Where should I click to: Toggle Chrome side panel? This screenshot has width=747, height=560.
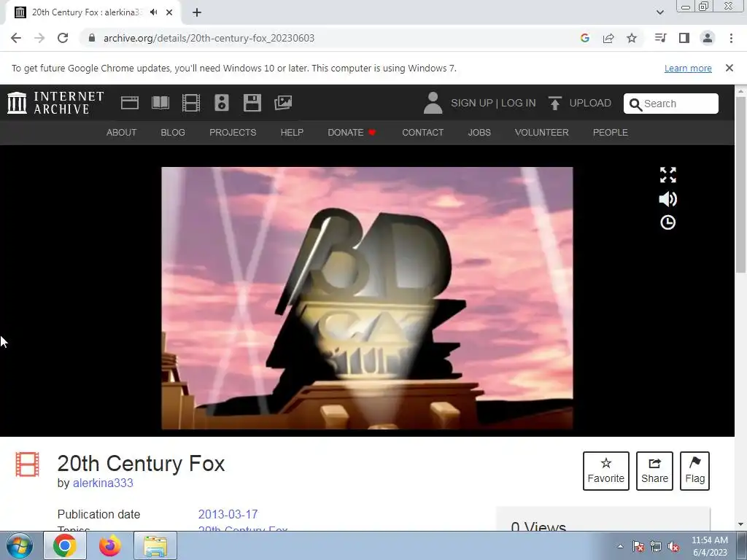tap(684, 38)
